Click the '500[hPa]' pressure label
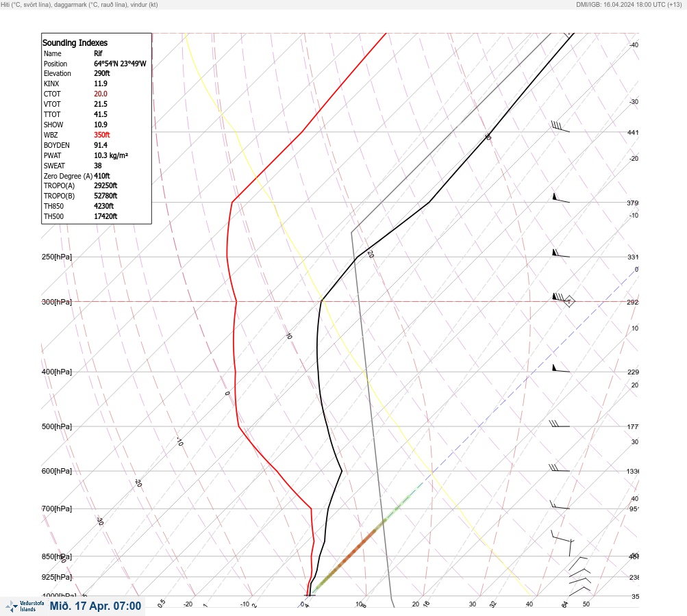This screenshot has height=616, width=687. 57,426
